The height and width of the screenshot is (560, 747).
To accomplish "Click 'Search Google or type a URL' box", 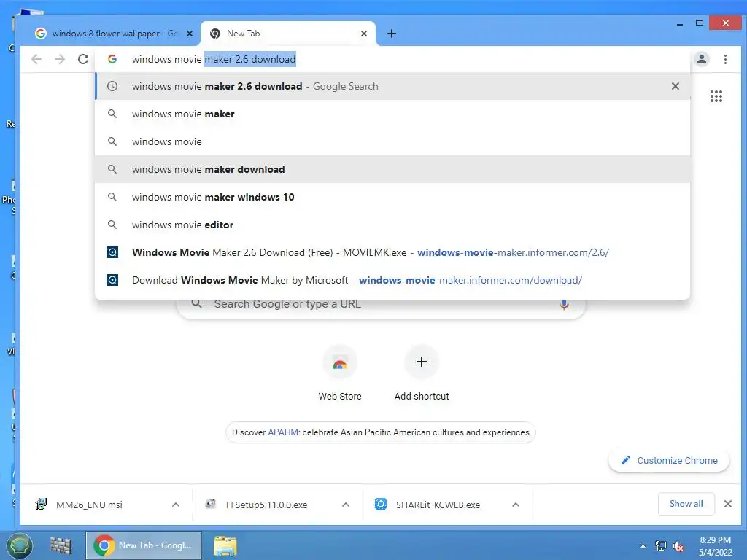I will [380, 304].
